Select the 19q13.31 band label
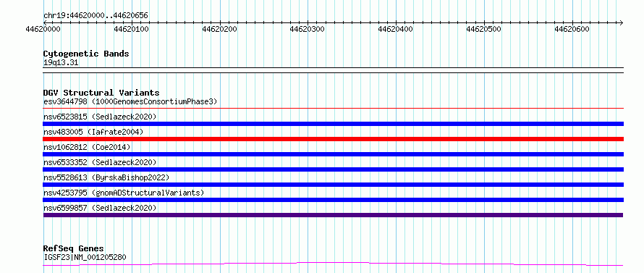Viewport: 644px width, 273px height. click(x=61, y=63)
